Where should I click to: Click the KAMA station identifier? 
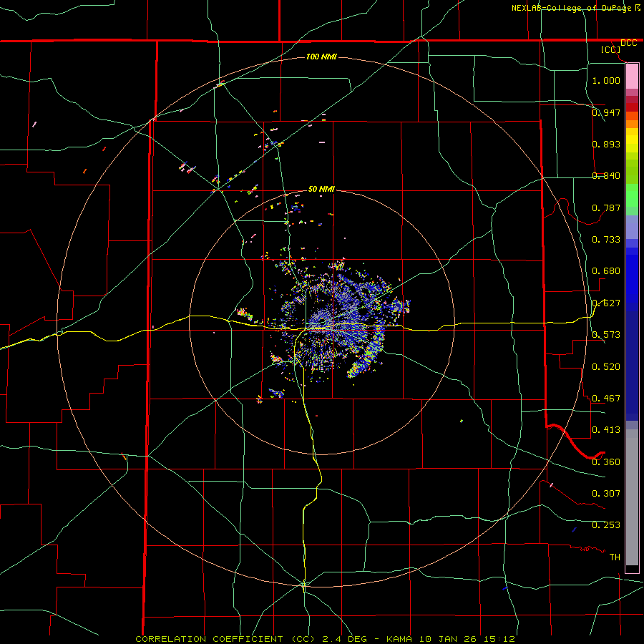tap(398, 639)
